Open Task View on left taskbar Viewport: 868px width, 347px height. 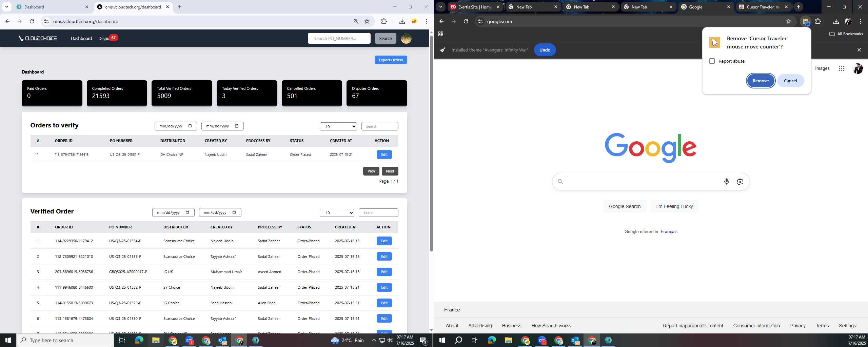pyautogui.click(x=122, y=340)
